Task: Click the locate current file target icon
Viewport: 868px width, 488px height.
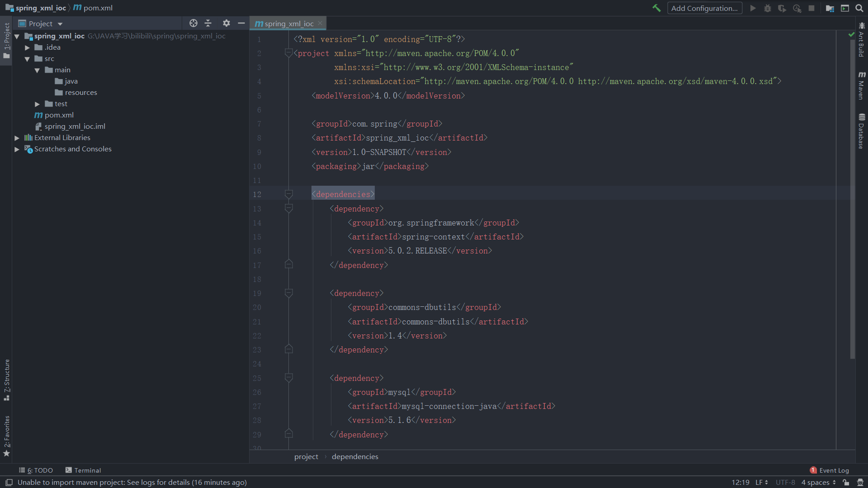Action: (x=193, y=23)
